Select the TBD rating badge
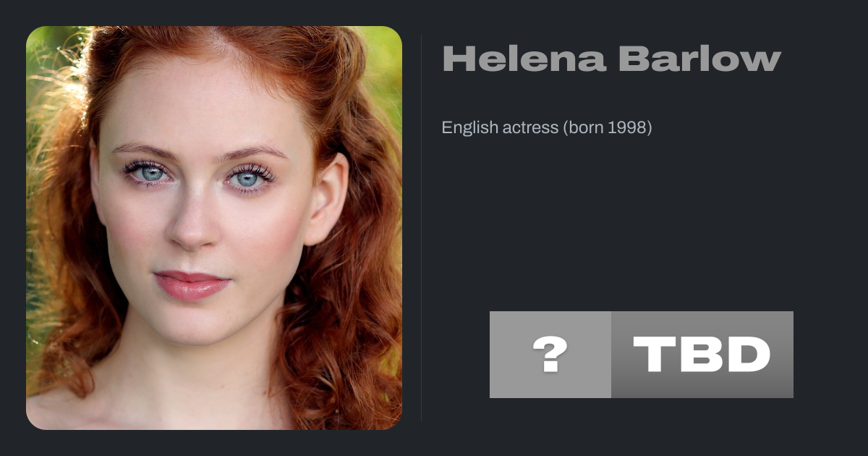Screen dimensions: 868x456 pos(642,355)
